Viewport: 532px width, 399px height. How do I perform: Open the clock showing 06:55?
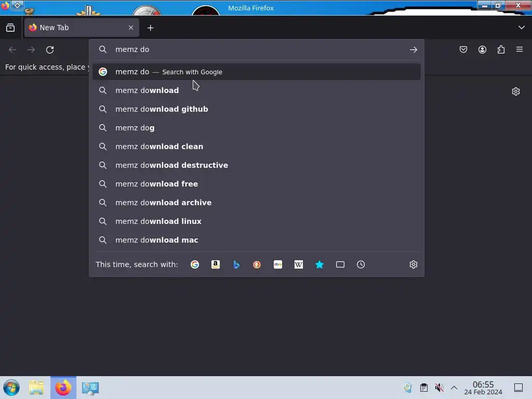tap(483, 388)
